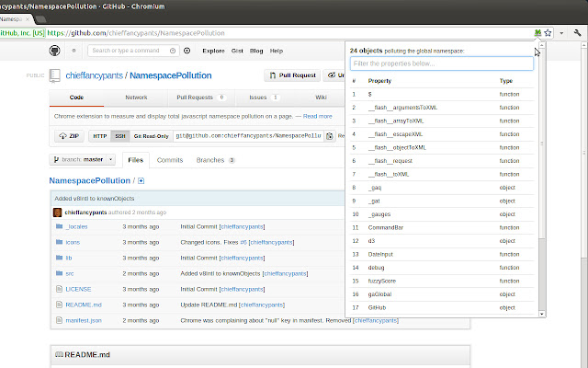Select the Branches subtab
The width and height of the screenshot is (588, 368).
[215, 160]
